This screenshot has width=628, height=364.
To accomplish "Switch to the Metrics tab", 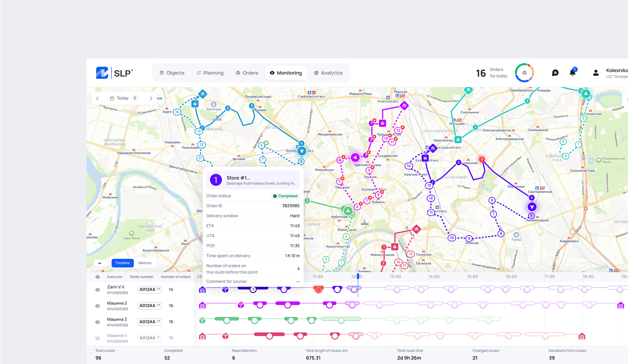I will (x=145, y=263).
